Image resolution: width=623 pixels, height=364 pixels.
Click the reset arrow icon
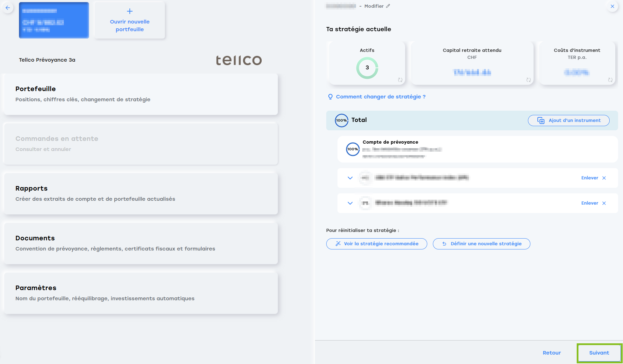444,244
